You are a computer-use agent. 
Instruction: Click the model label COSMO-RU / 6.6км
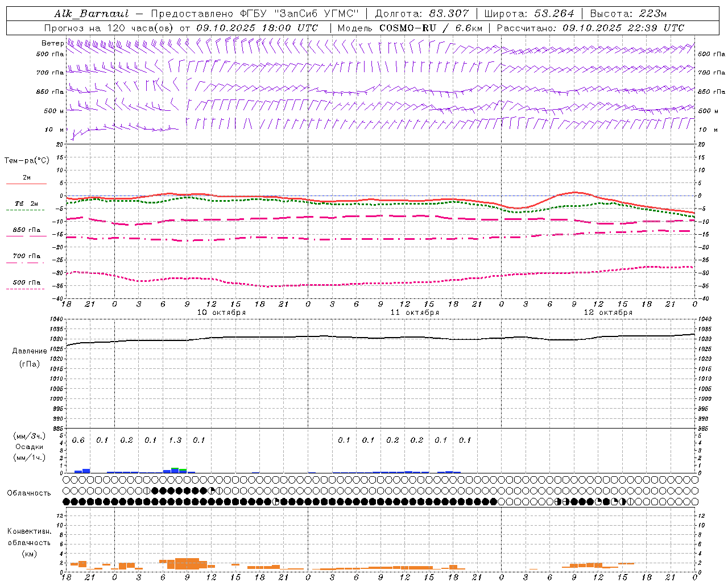(x=431, y=28)
